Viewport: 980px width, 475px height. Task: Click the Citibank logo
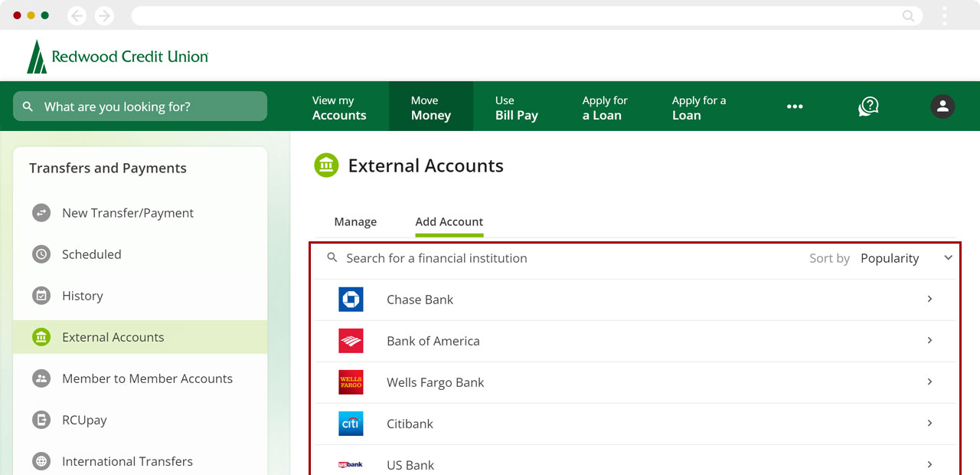pyautogui.click(x=351, y=424)
